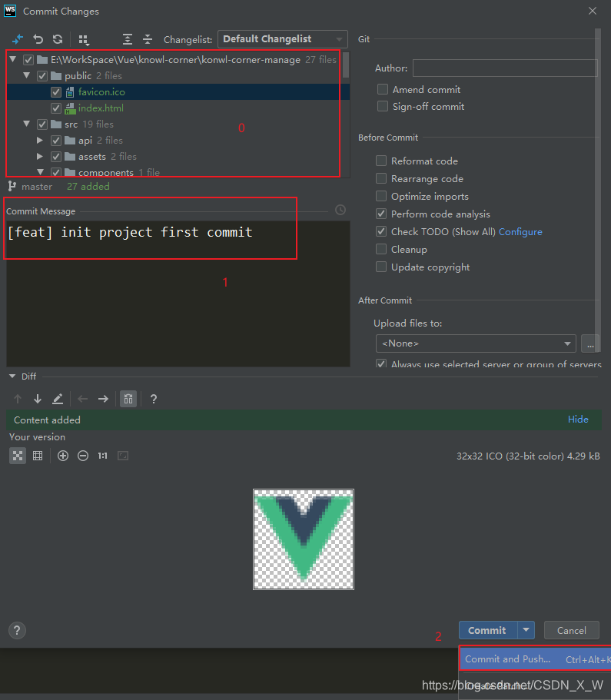Viewport: 611px width, 700px height.
Task: Click the Commit button
Action: [488, 630]
